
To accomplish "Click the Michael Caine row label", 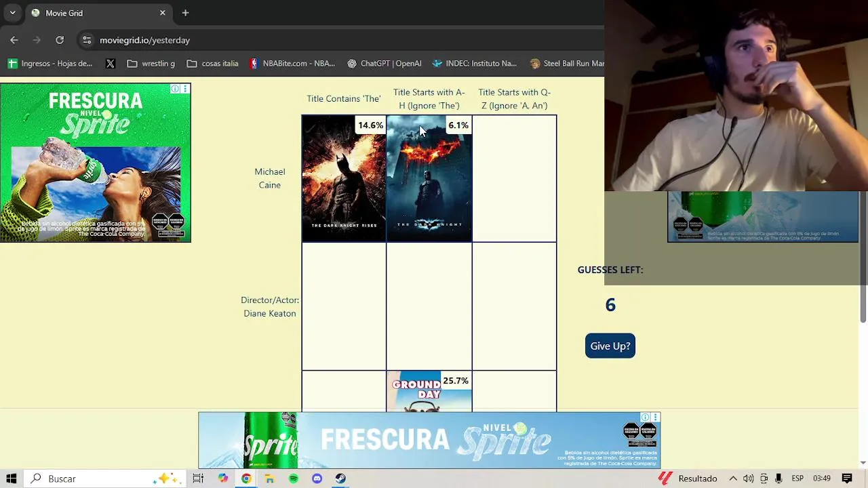I will pos(270,178).
